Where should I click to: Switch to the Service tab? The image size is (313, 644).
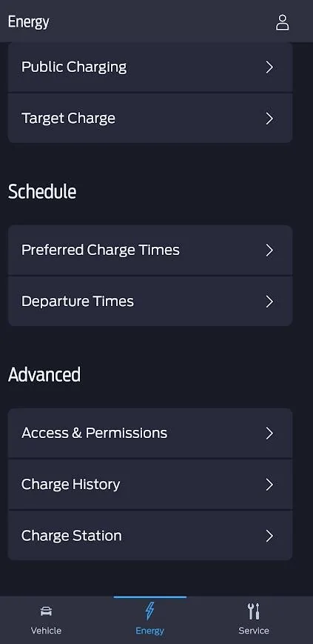(254, 620)
